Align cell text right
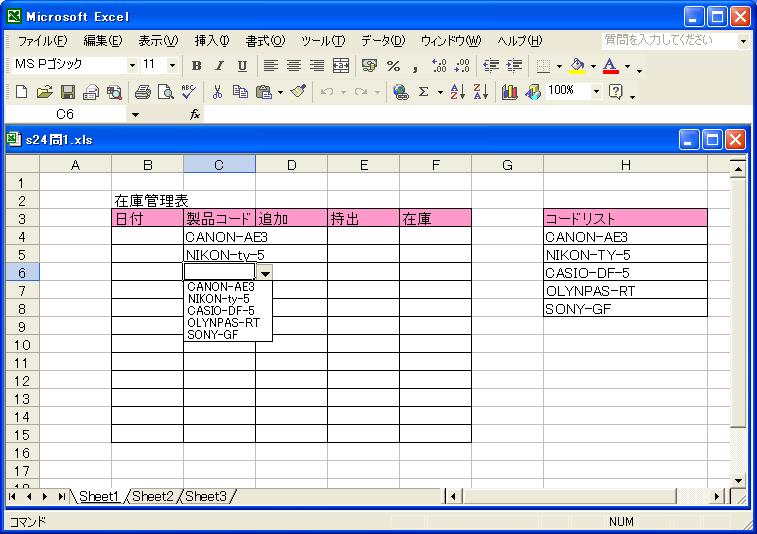This screenshot has width=757, height=534. coord(317,66)
